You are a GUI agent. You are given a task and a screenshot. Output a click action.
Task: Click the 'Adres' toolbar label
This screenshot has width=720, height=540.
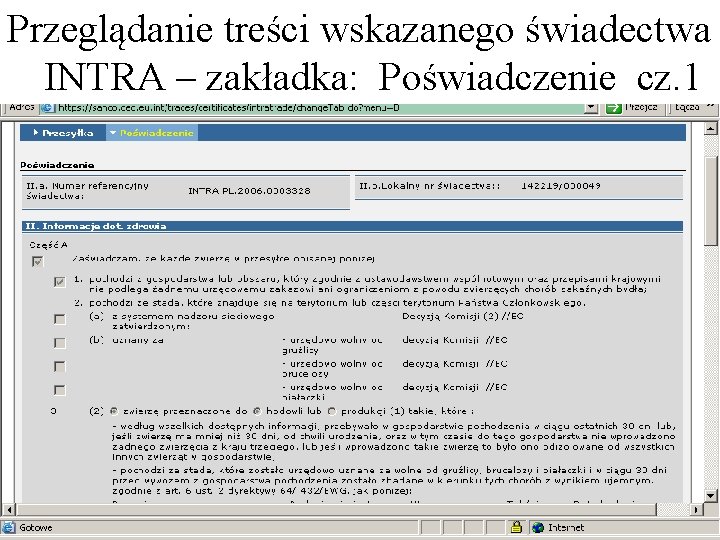tap(21, 107)
